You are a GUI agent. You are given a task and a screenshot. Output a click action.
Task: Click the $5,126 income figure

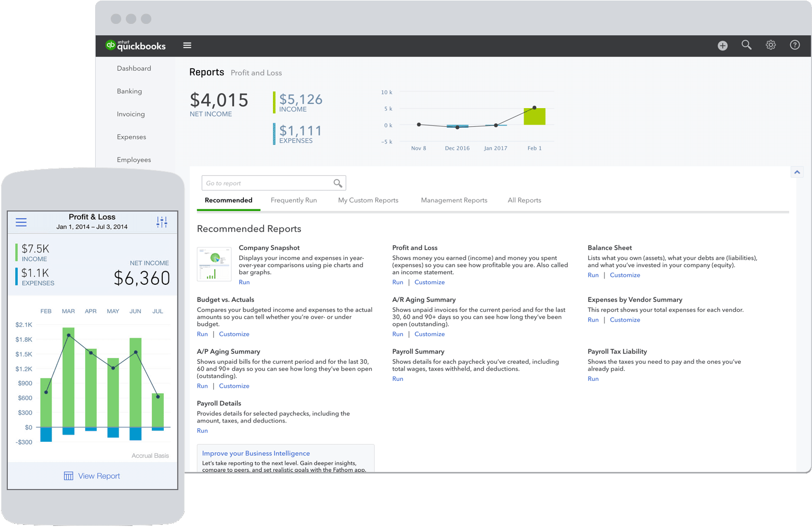[x=300, y=99]
